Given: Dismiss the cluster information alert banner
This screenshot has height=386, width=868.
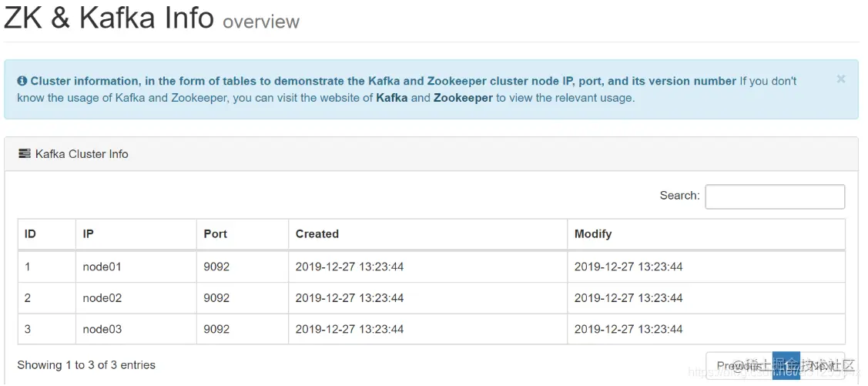Looking at the screenshot, I should tap(840, 79).
